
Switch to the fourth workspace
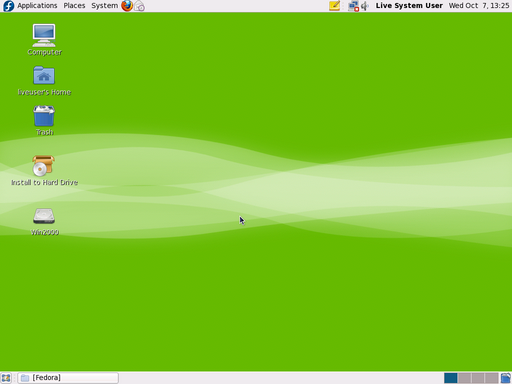[x=491, y=378]
